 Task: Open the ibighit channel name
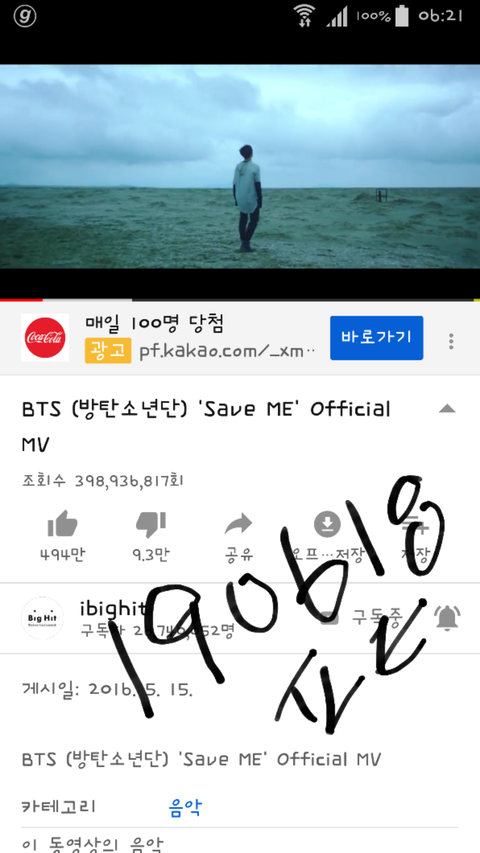[112, 608]
